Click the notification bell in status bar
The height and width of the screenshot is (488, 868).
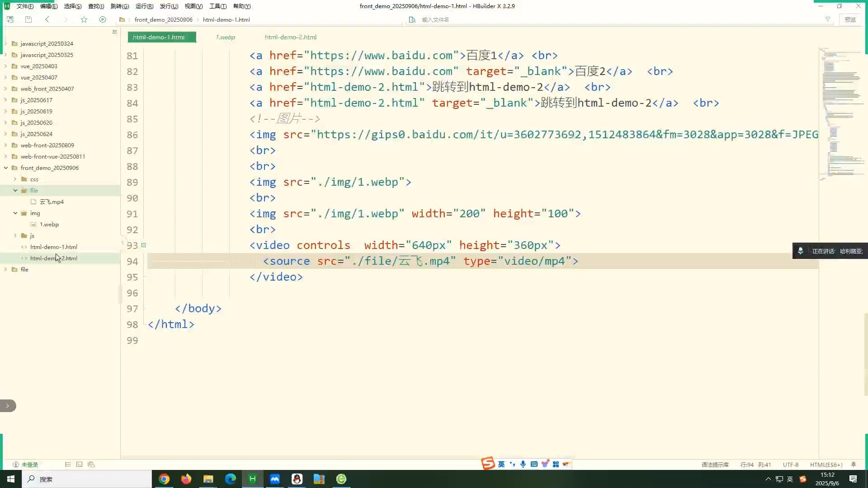pos(854,465)
